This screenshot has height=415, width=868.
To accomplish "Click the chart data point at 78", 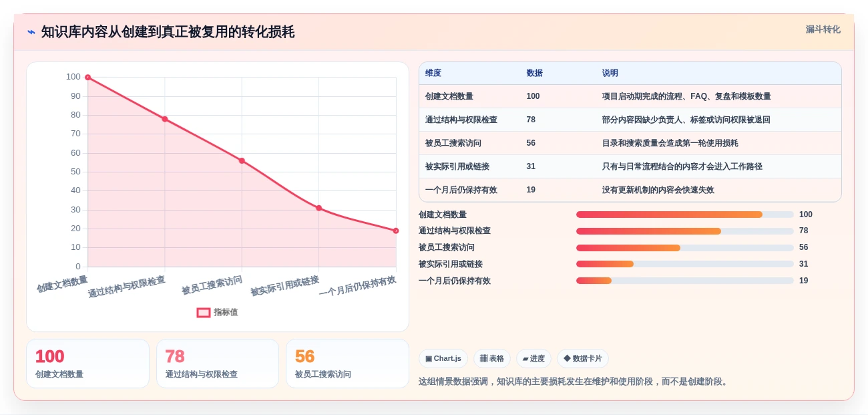I will 165,119.
